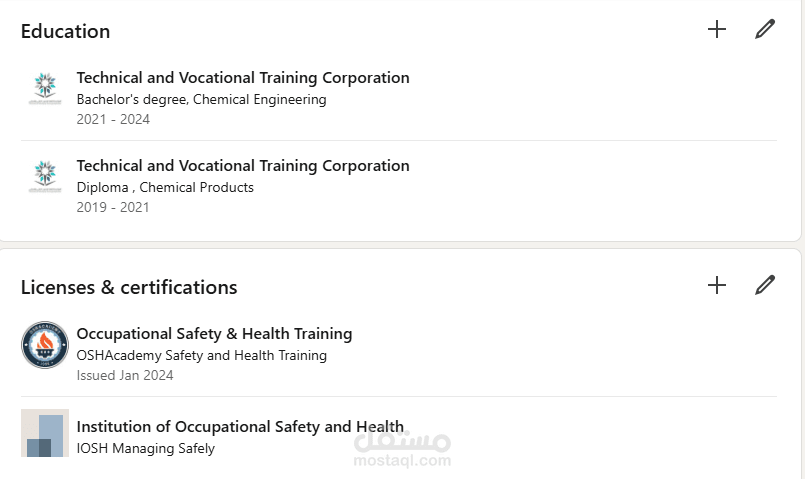This screenshot has width=805, height=479.
Task: Edit the Licenses & certifications section
Action: [765, 285]
